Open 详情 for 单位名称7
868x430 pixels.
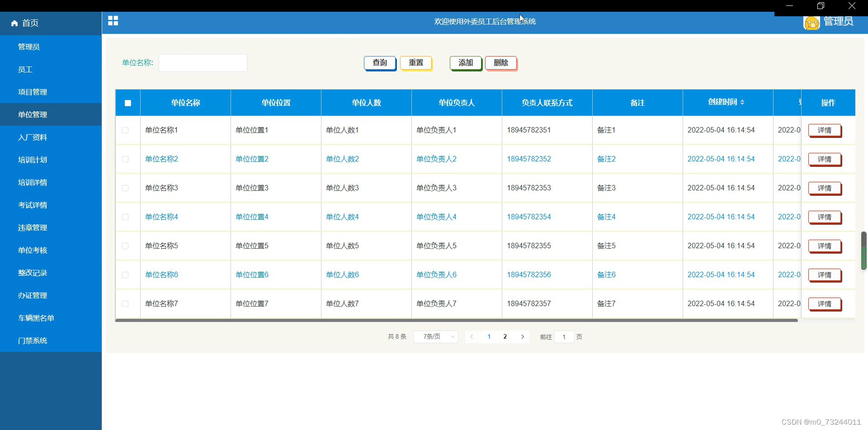(x=825, y=304)
